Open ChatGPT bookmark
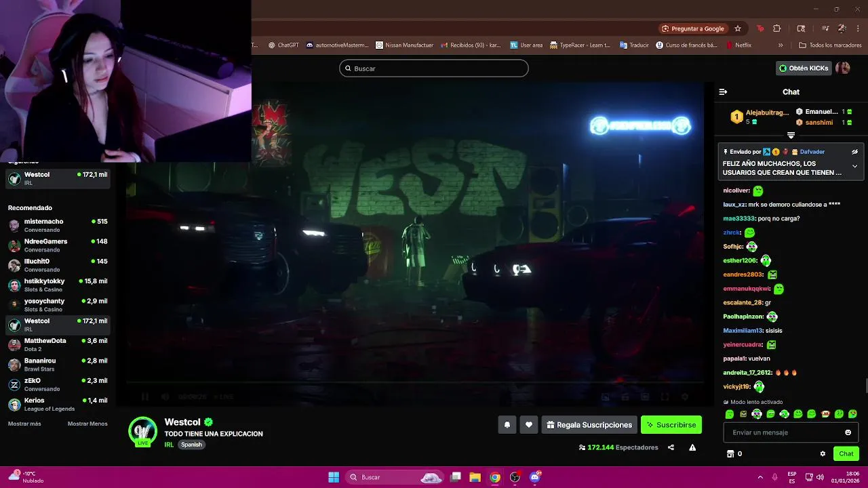The height and width of the screenshot is (488, 868). pos(283,45)
